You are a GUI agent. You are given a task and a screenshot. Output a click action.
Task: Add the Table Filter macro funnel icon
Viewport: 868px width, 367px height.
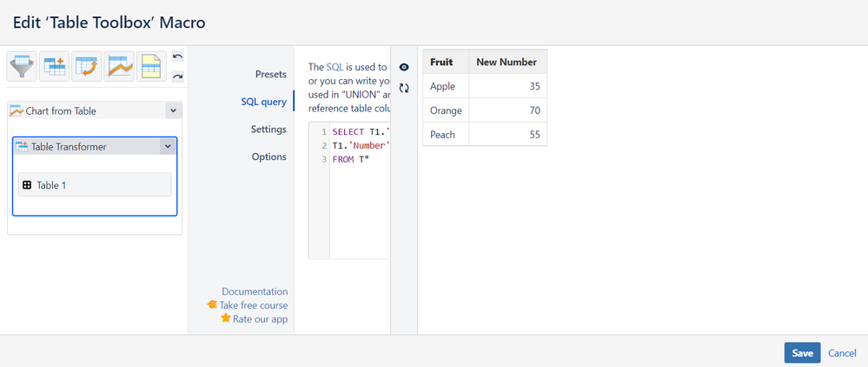point(22,66)
